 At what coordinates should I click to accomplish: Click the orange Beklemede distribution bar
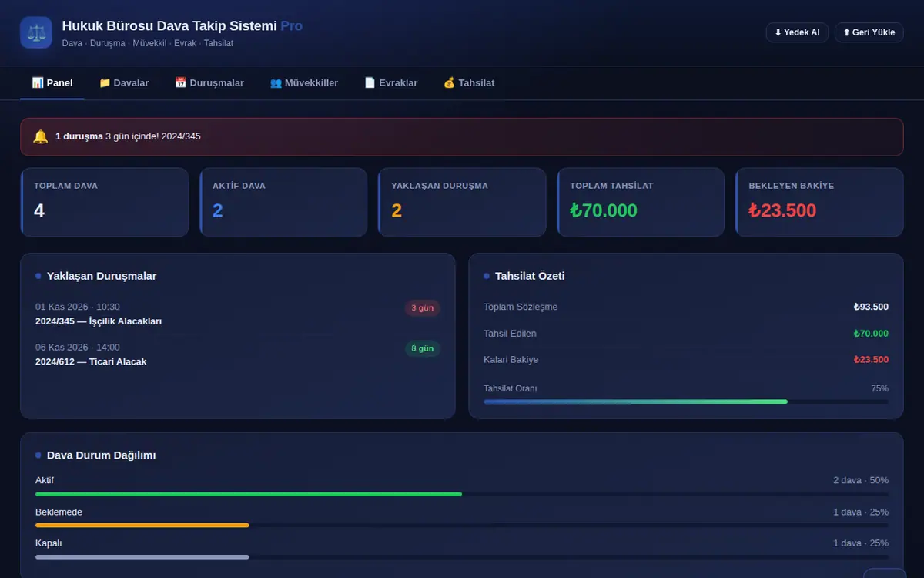click(142, 526)
